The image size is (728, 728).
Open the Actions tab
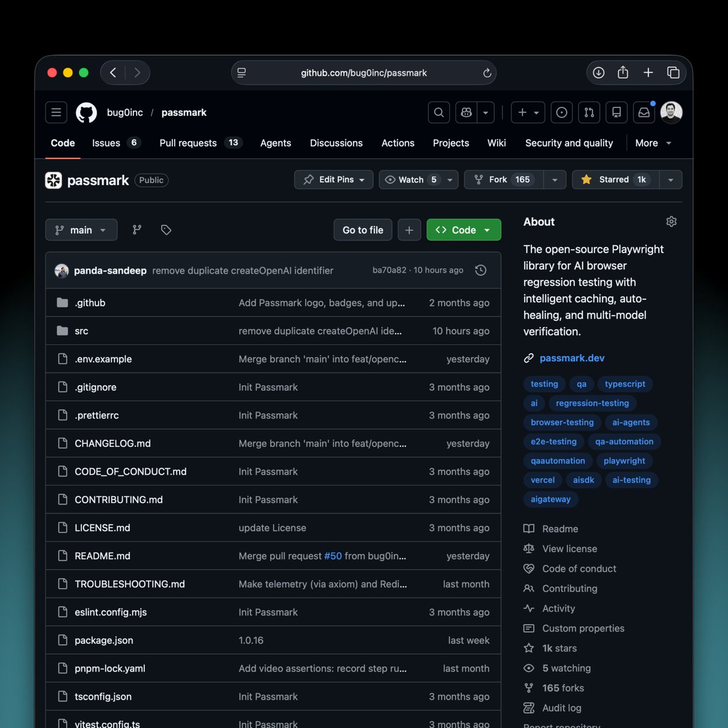(x=398, y=143)
